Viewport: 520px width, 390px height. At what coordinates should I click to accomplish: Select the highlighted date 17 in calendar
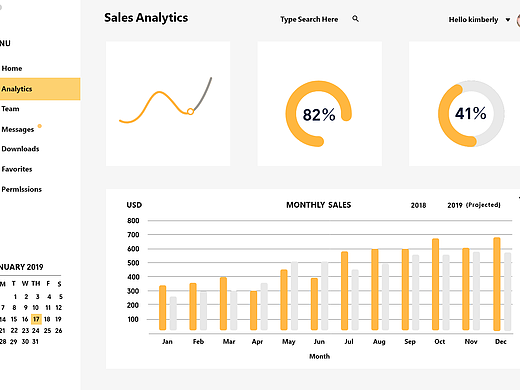coord(36,319)
